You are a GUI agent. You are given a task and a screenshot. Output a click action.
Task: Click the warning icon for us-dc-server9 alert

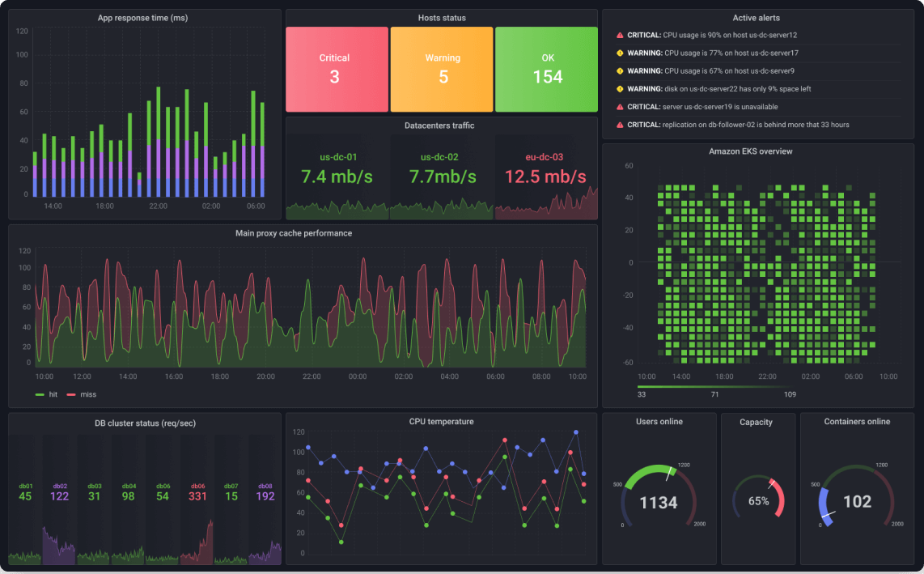click(619, 70)
